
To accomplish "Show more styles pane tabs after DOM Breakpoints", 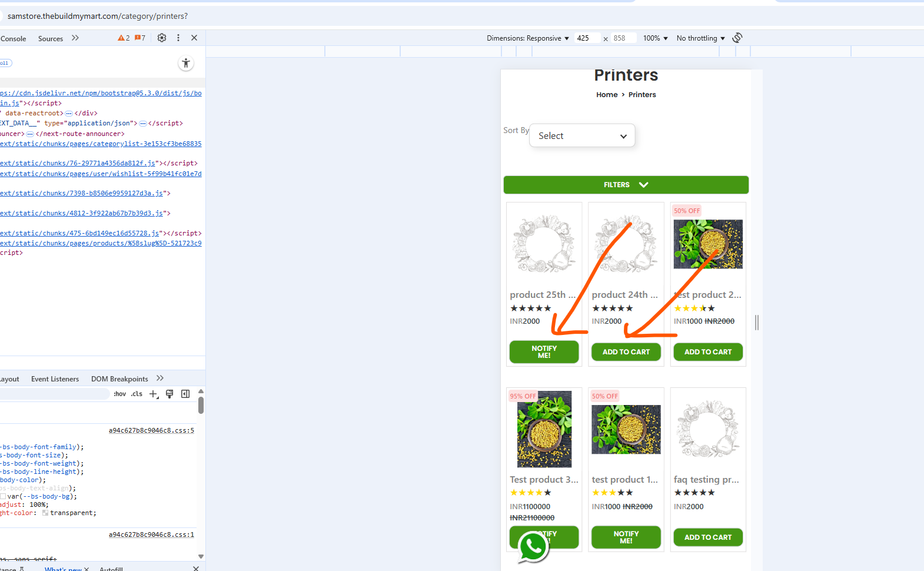I will coord(160,379).
